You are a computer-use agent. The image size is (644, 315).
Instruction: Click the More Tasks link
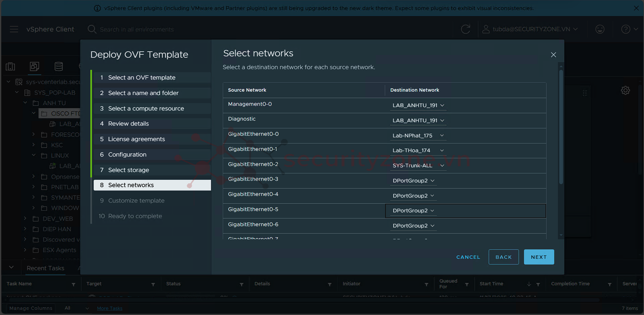click(x=110, y=308)
